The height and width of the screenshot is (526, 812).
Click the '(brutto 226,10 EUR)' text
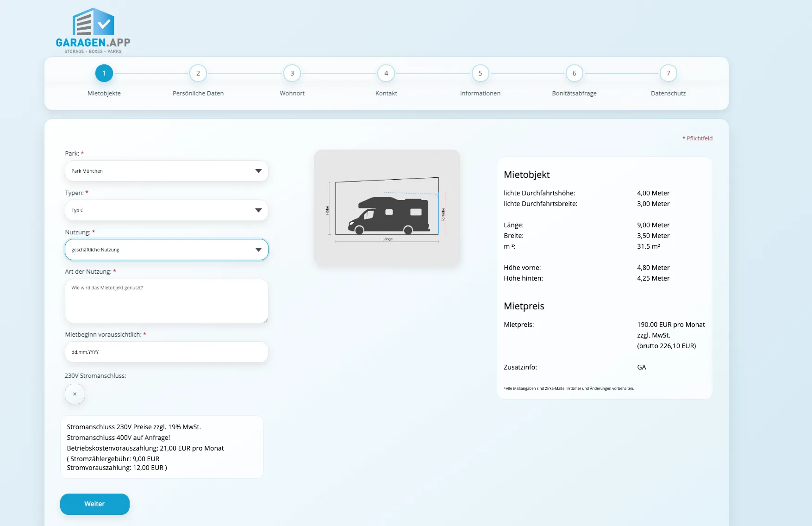tap(667, 346)
